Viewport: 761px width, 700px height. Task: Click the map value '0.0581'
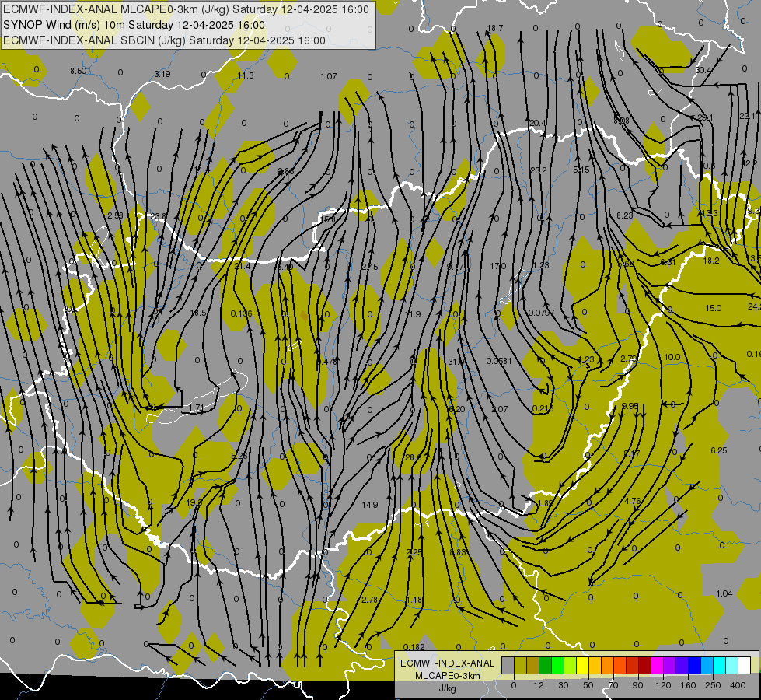tap(499, 361)
